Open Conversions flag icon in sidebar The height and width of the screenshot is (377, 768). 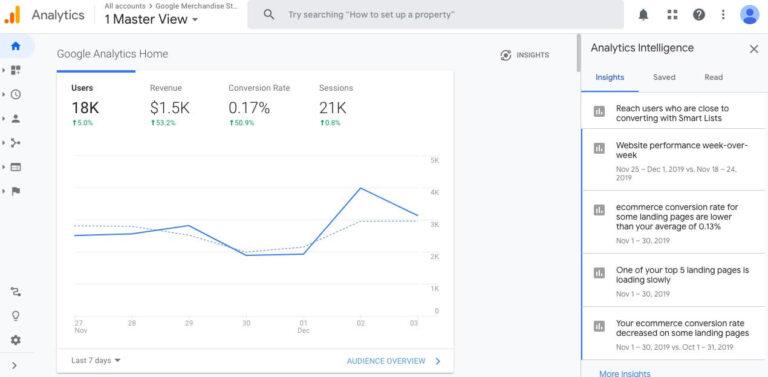coord(16,191)
